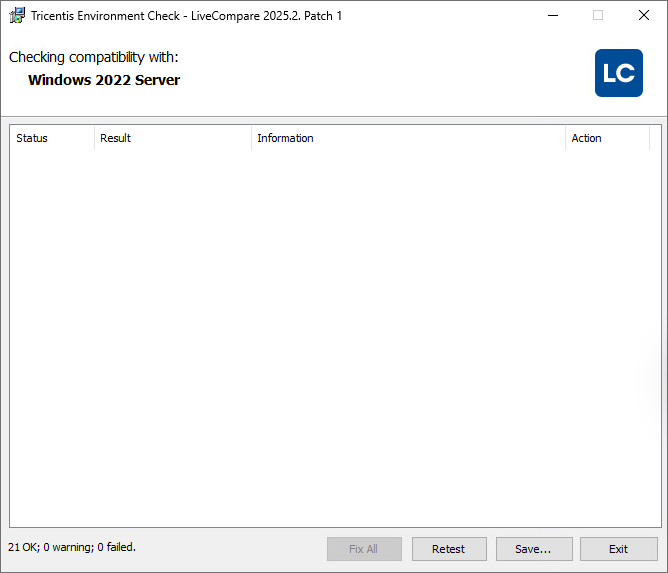The height and width of the screenshot is (573, 668).
Task: Click the 'Windows 2022 Server' heading
Action: click(x=104, y=80)
